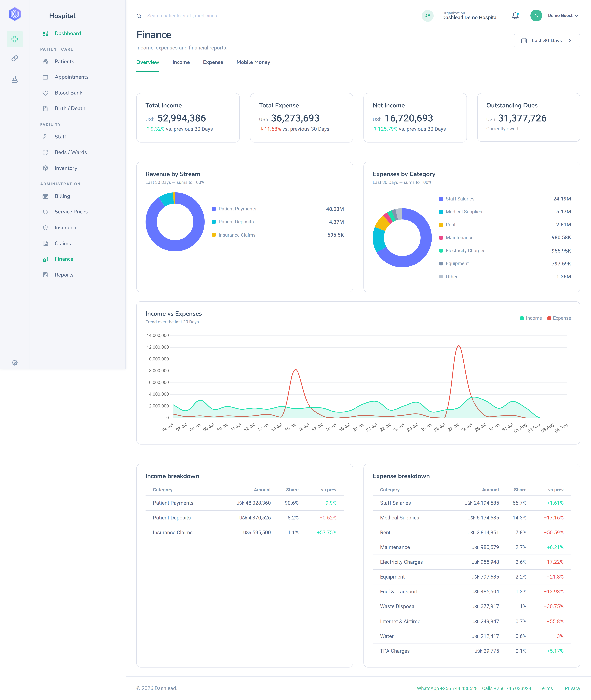Click the Patients people icon
The width and height of the screenshot is (591, 700).
[46, 61]
